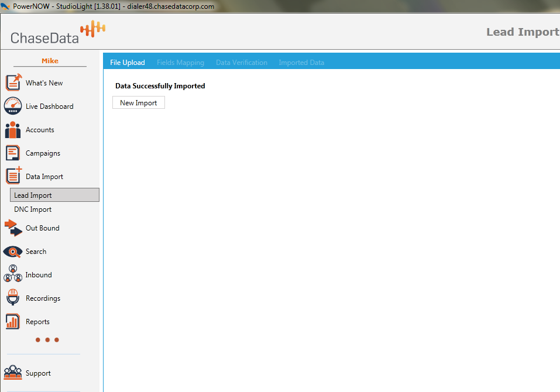Expand more sidebar items with three dots

[x=47, y=340]
